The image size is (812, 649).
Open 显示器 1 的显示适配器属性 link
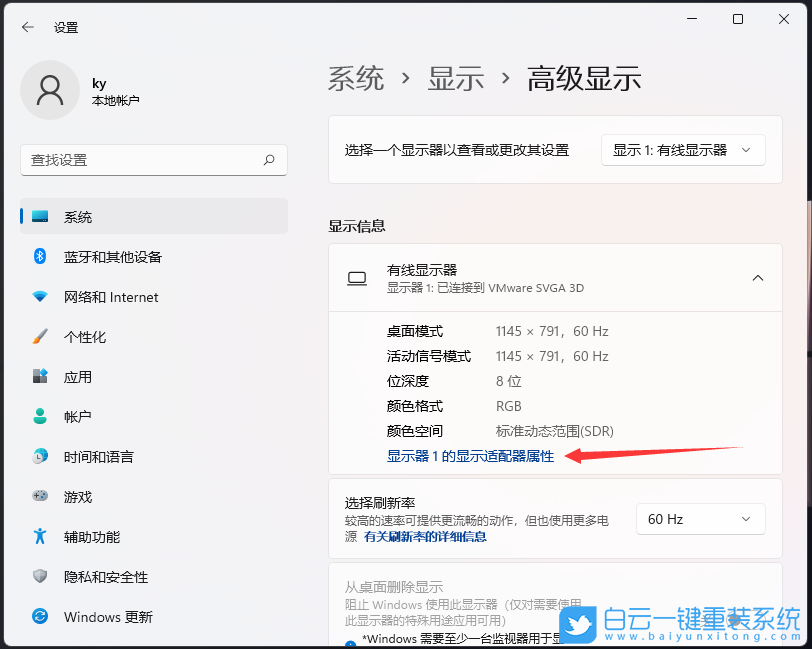point(470,456)
